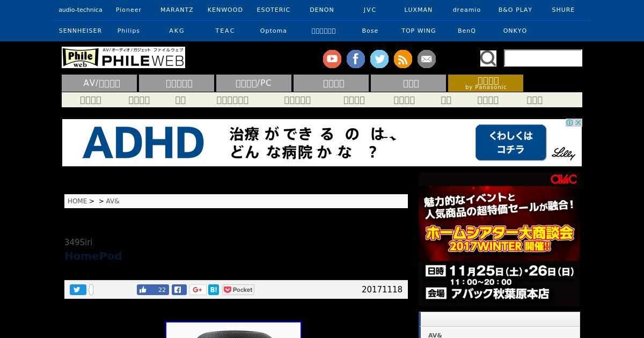Click the PHILE WEB logo

tap(123, 57)
